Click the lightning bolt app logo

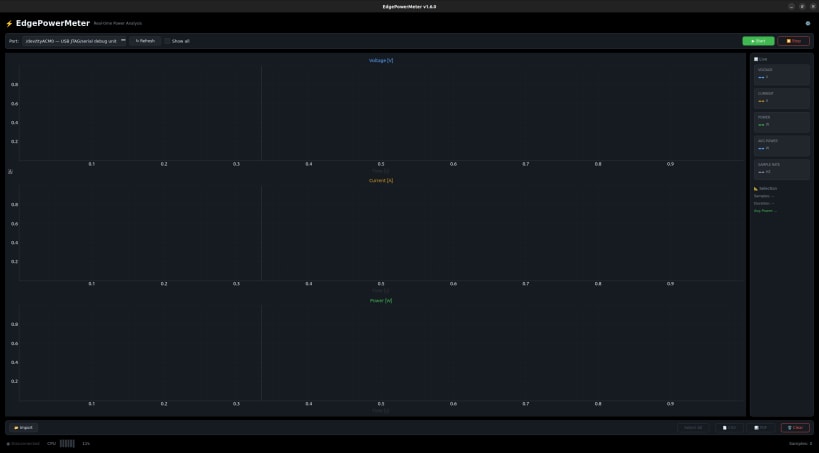(x=9, y=24)
